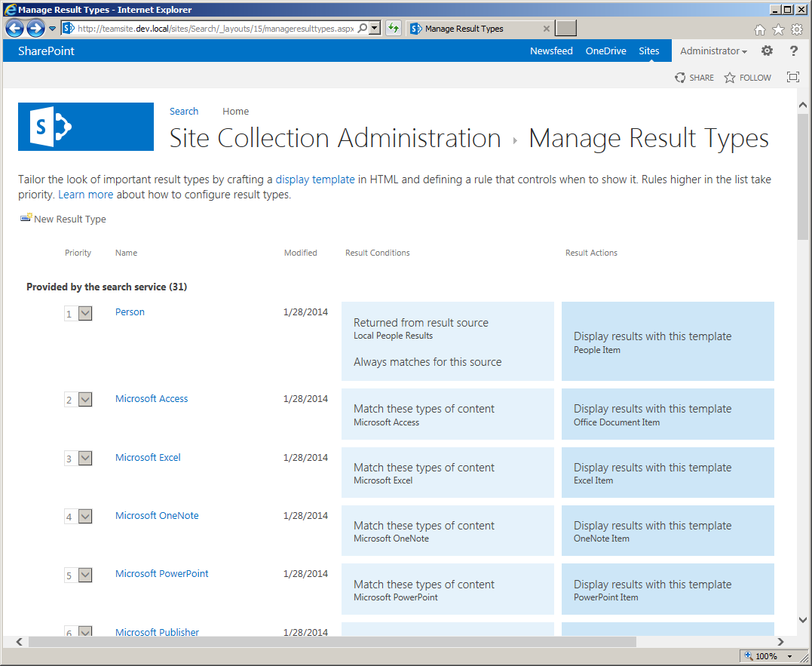The width and height of the screenshot is (812, 666).
Task: Open a new blank browser tab
Action: [565, 29]
